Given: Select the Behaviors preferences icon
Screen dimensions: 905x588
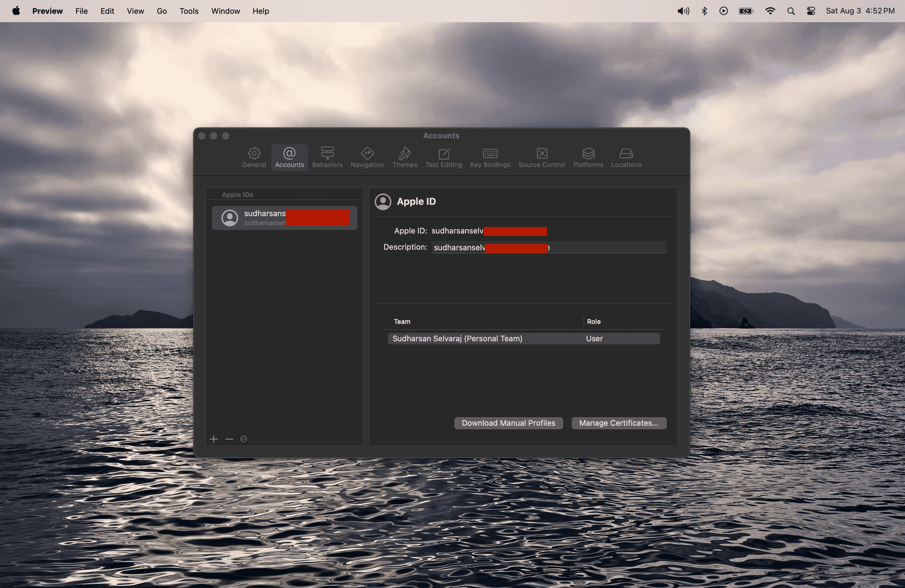Looking at the screenshot, I should (x=327, y=157).
